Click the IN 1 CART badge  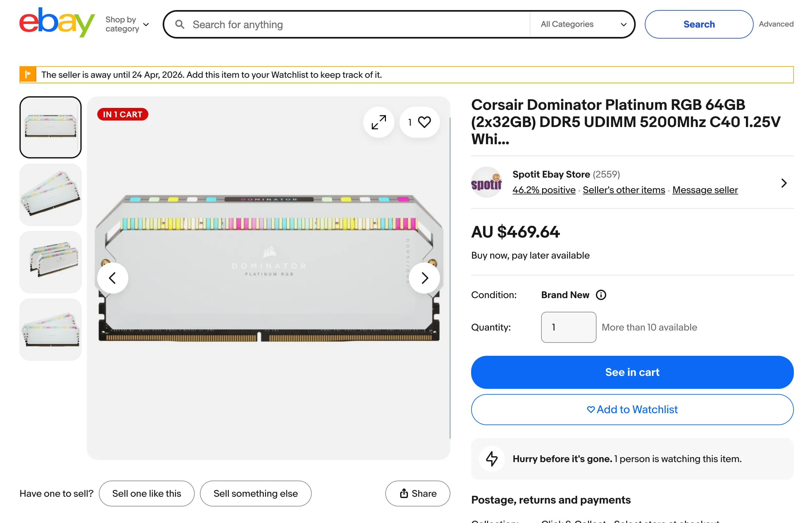(122, 114)
